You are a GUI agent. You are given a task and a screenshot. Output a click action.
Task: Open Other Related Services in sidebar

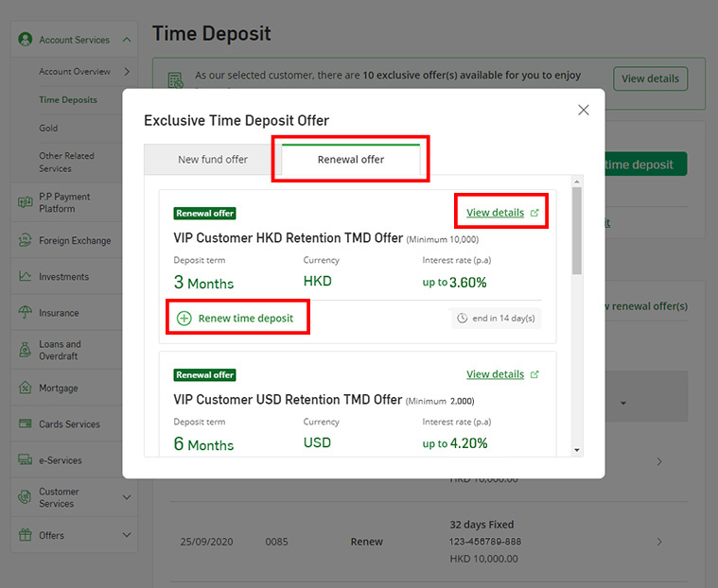(66, 162)
